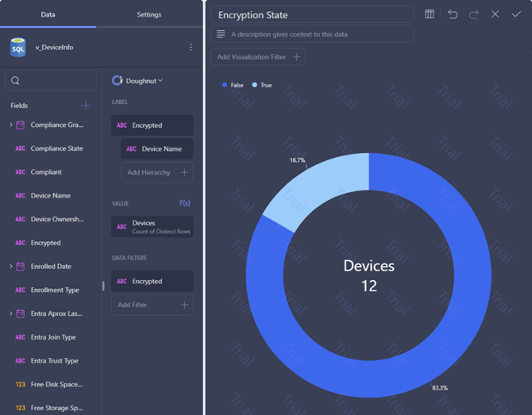532x415 pixels.
Task: Expand the Enrolled Date field
Action: click(x=11, y=267)
